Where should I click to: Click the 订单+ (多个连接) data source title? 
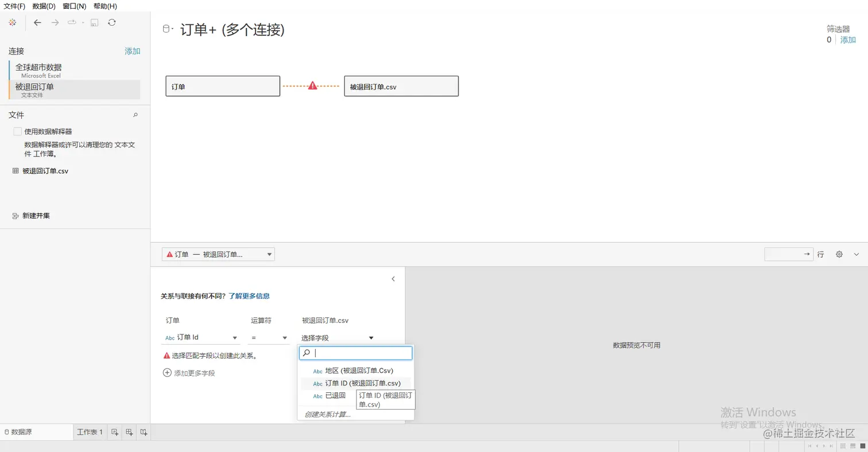click(x=232, y=29)
